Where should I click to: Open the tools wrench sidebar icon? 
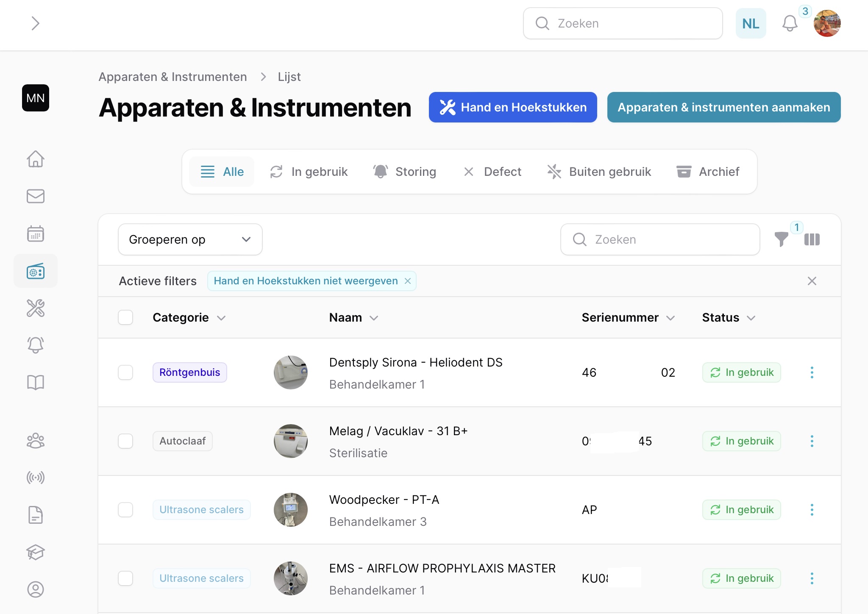coord(36,308)
